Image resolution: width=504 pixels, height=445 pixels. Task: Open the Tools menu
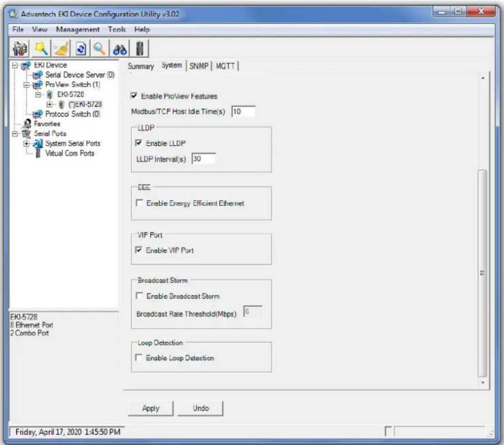pyautogui.click(x=117, y=29)
